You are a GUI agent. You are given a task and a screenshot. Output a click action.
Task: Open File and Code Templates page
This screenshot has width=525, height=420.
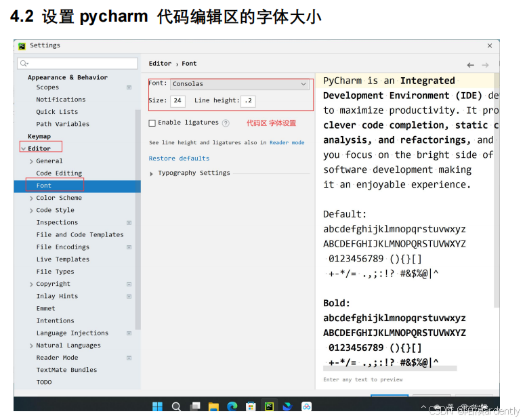tap(80, 235)
